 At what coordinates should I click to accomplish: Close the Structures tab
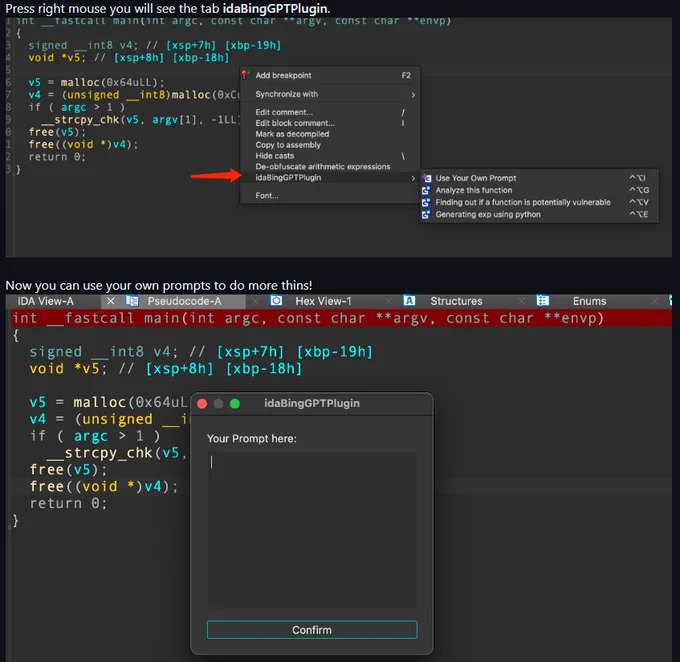522,301
